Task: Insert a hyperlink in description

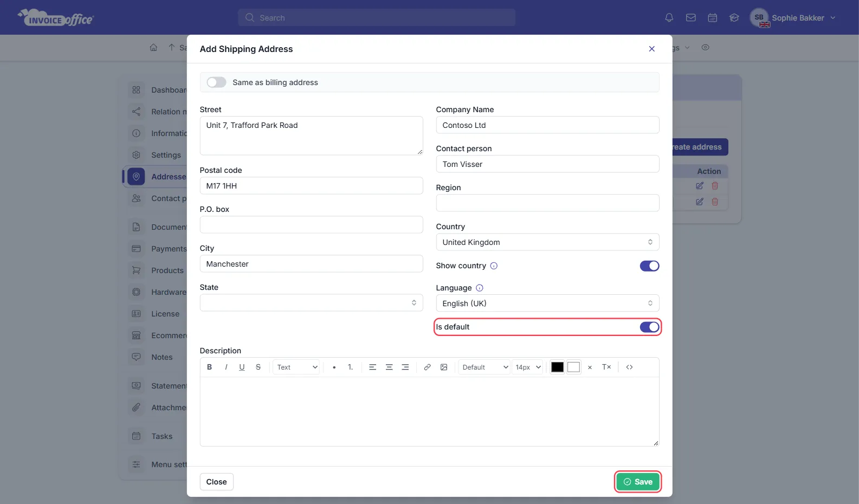Action: tap(428, 367)
